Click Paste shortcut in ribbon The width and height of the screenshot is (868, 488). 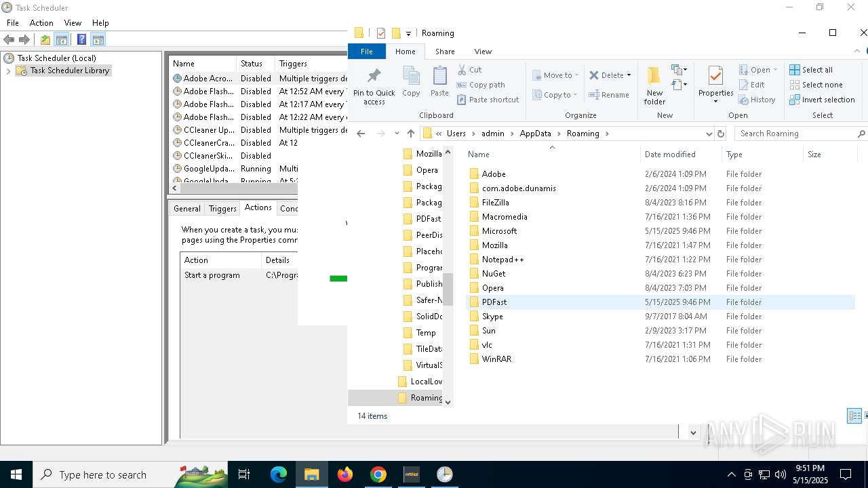[488, 100]
